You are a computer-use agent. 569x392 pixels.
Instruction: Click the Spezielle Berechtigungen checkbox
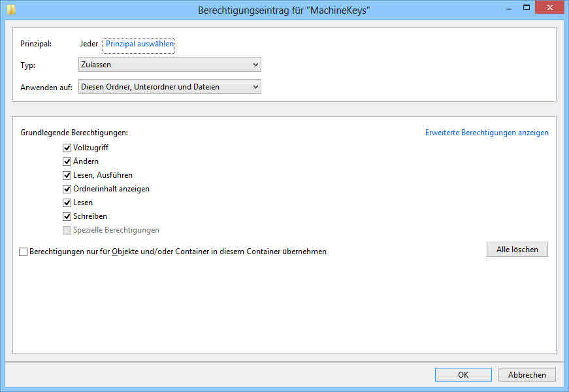(x=67, y=230)
